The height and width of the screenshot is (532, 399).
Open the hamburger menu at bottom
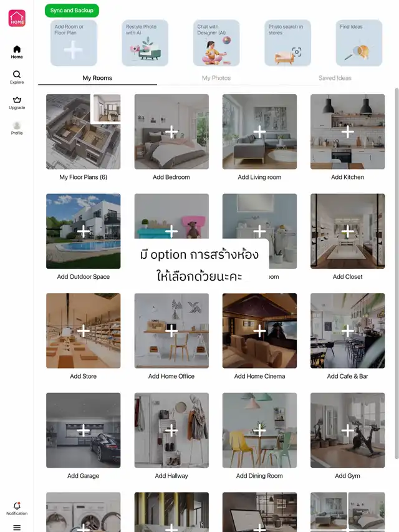[17, 527]
